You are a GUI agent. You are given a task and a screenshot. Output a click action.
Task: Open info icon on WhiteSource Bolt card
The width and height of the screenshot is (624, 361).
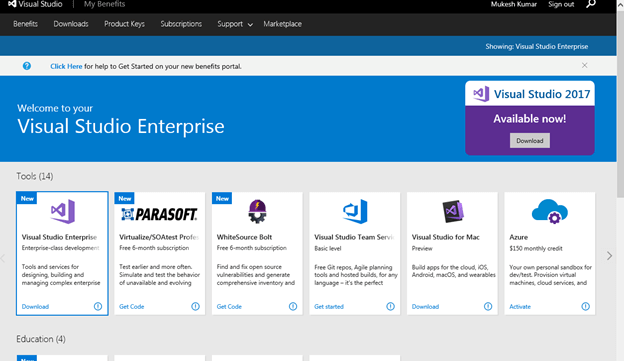point(293,306)
